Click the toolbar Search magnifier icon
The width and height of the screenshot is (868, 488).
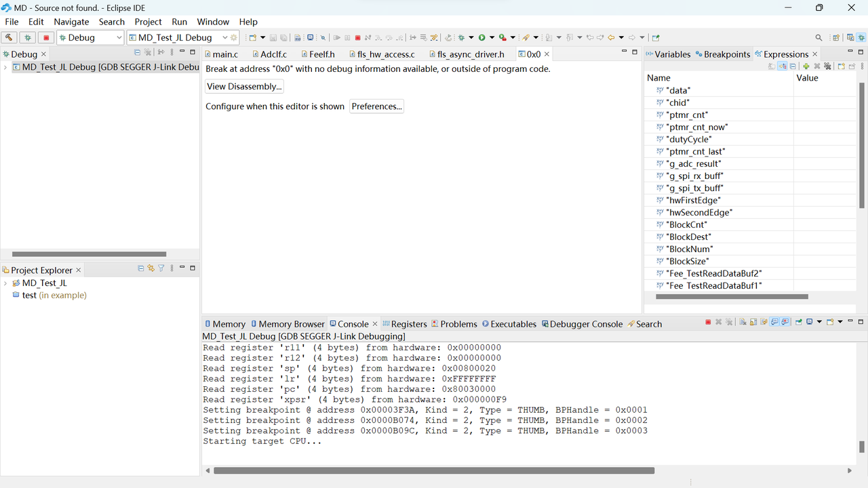coord(818,37)
